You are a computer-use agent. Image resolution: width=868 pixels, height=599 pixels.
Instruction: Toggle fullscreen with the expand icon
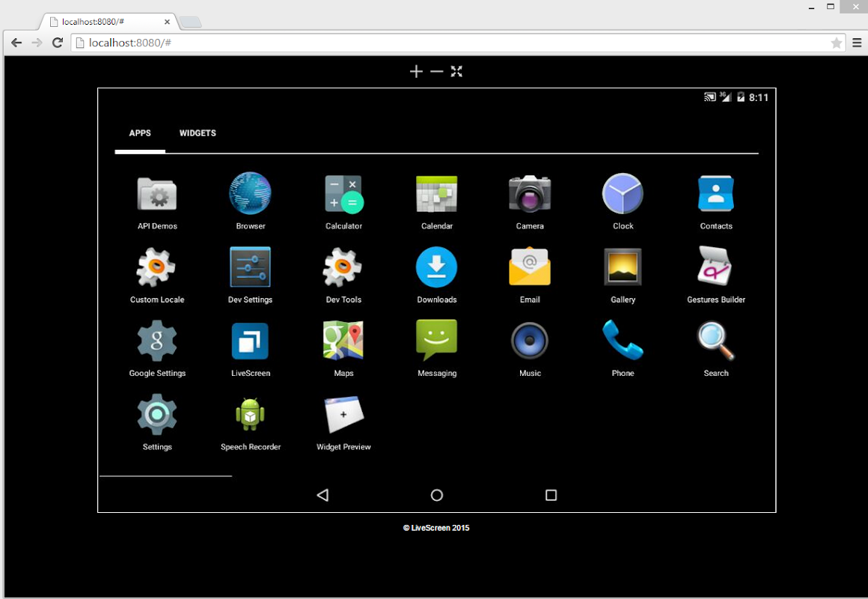coord(456,71)
